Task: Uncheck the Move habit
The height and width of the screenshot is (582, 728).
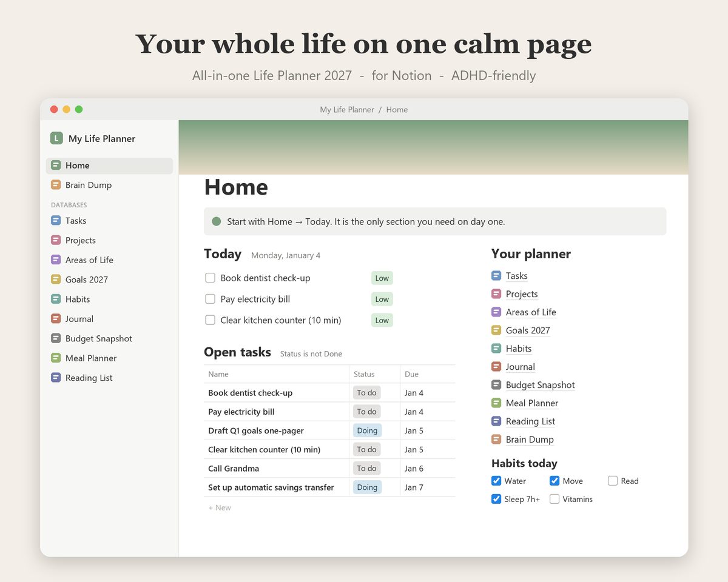Action: click(554, 481)
